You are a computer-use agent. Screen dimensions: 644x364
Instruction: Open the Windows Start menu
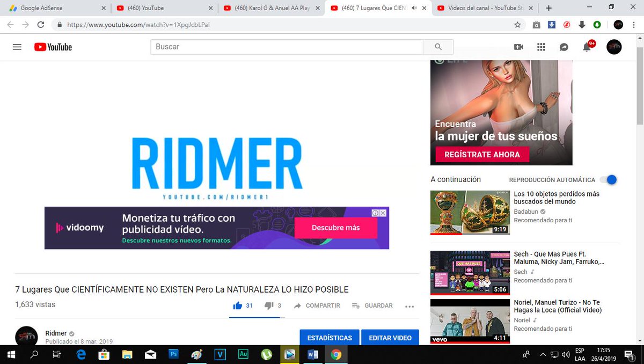pyautogui.click(x=11, y=354)
